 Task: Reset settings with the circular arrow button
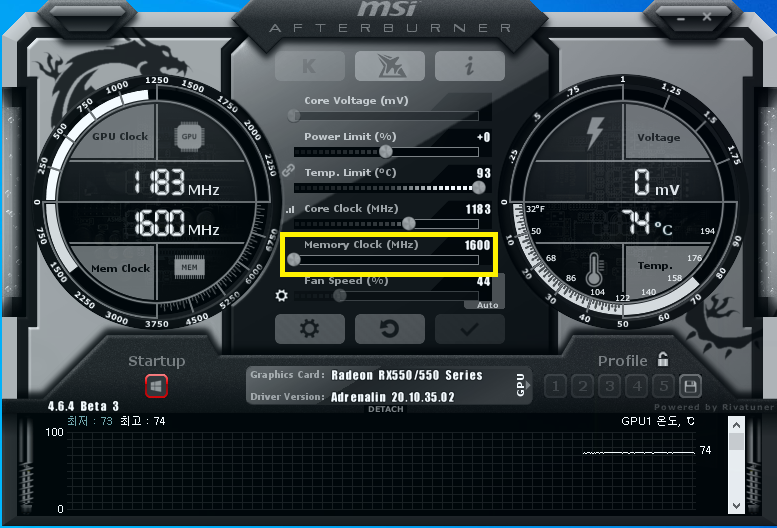(390, 329)
